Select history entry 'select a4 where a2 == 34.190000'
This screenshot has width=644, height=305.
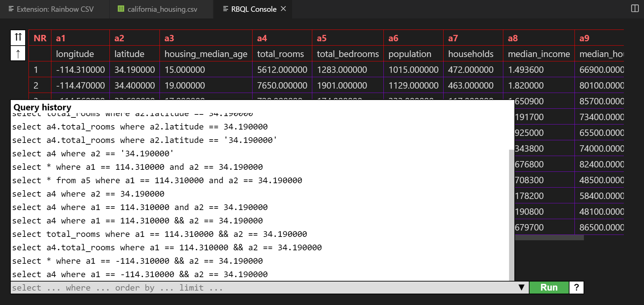pyautogui.click(x=88, y=194)
